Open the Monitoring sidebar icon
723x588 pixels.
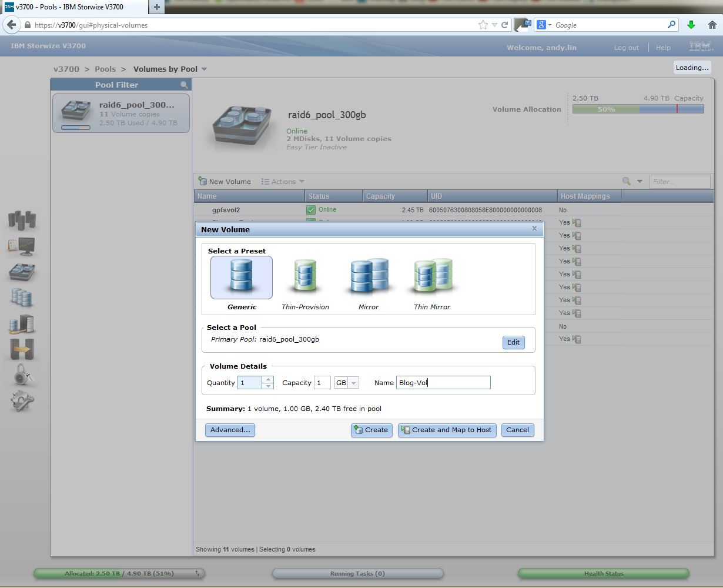[22, 246]
